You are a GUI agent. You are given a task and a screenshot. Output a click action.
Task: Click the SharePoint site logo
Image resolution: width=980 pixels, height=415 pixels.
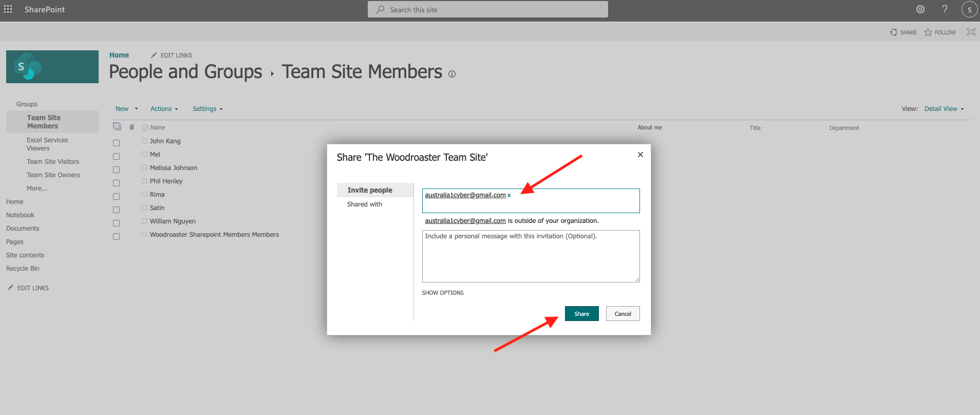[x=52, y=67]
